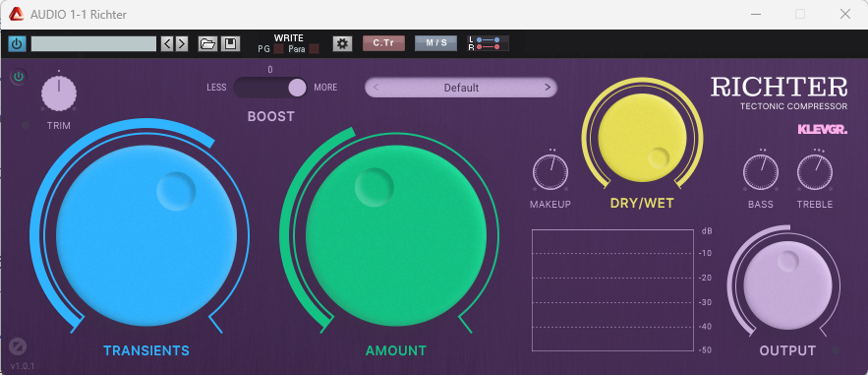
Task: Click the TECTONIC COMPRESSOR subtitle
Action: click(x=794, y=106)
